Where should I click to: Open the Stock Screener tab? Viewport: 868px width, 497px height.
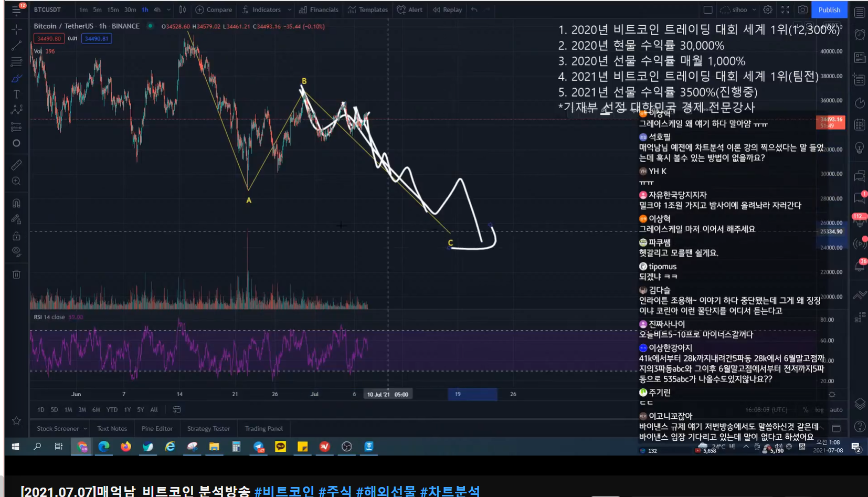pos(58,429)
